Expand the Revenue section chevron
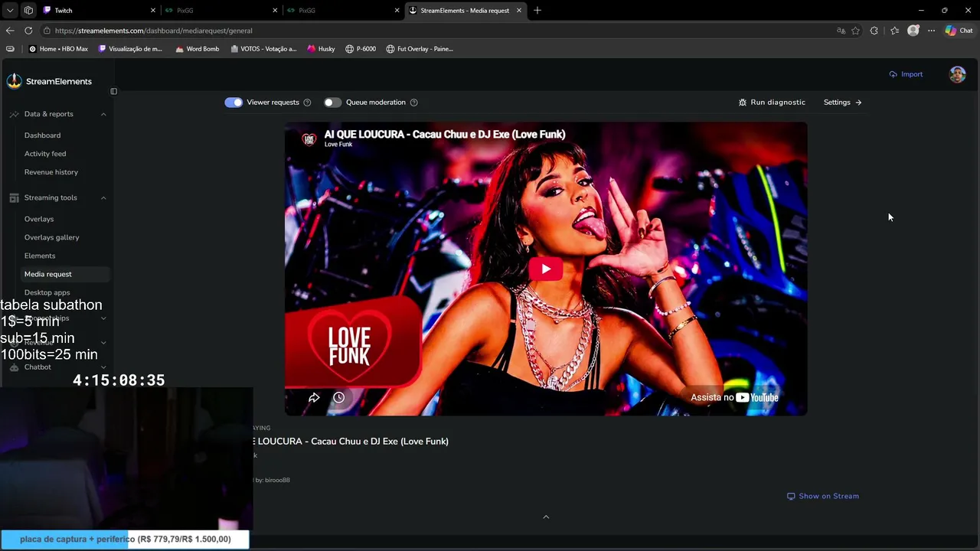The height and width of the screenshot is (551, 980). pos(103,343)
